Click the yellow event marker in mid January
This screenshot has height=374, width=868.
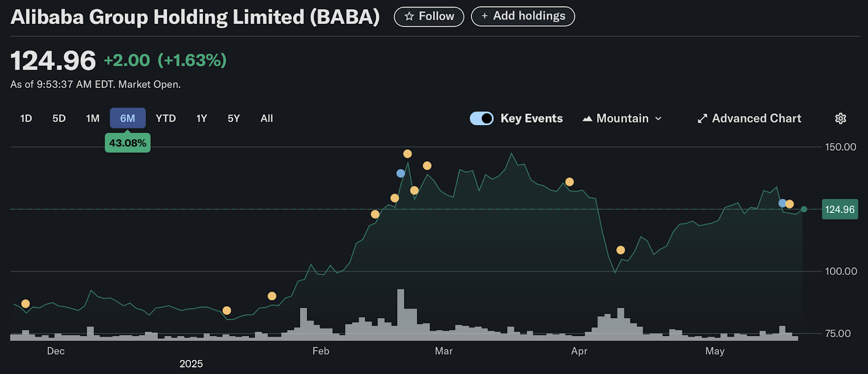(x=227, y=311)
